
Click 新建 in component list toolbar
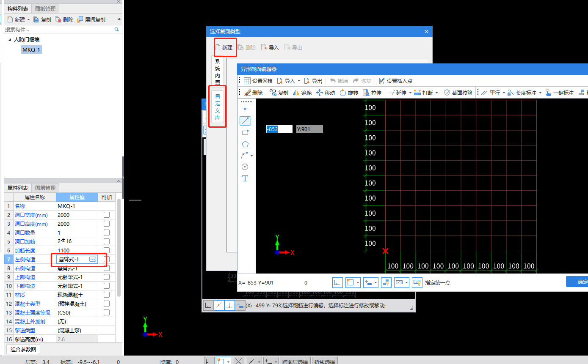pyautogui.click(x=16, y=19)
